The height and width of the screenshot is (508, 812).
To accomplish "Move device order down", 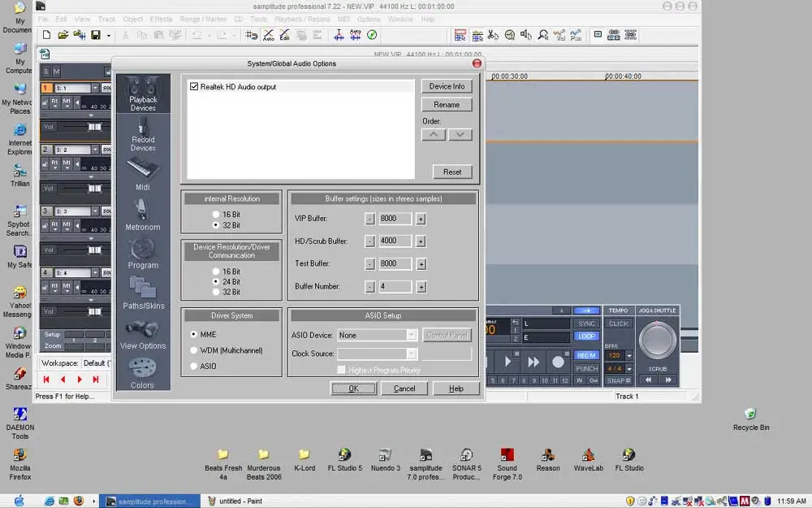I will (460, 135).
